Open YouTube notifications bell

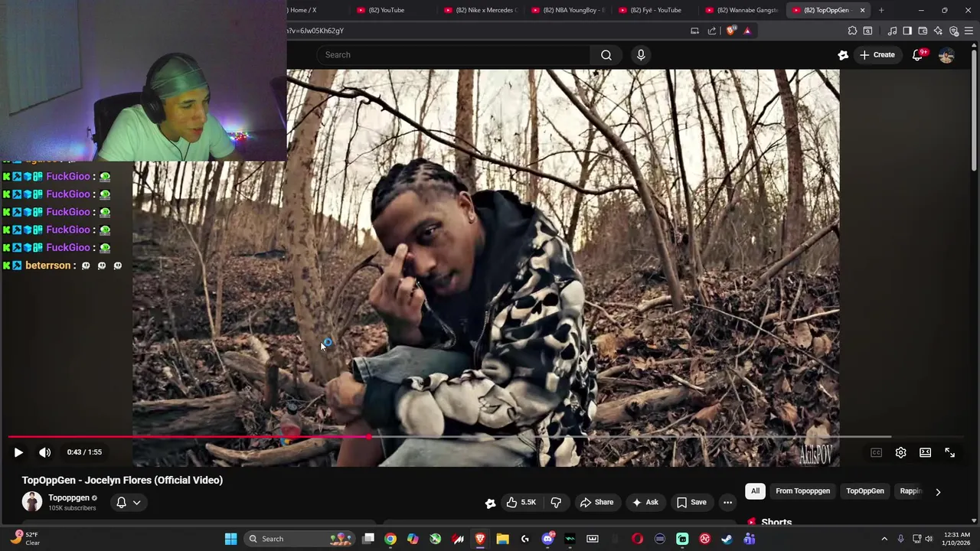click(917, 55)
